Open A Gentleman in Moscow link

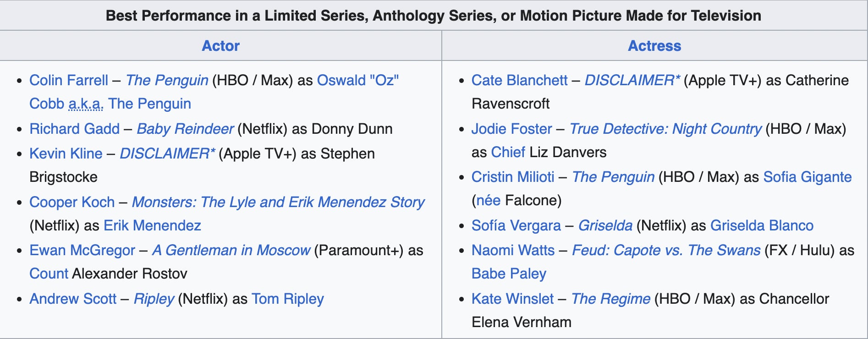pos(231,250)
